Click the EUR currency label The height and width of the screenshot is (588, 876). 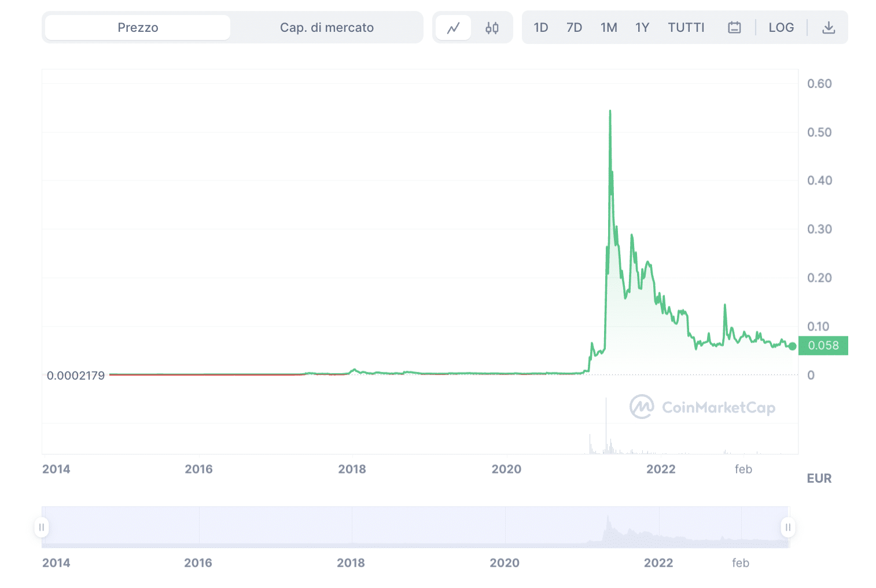click(819, 478)
